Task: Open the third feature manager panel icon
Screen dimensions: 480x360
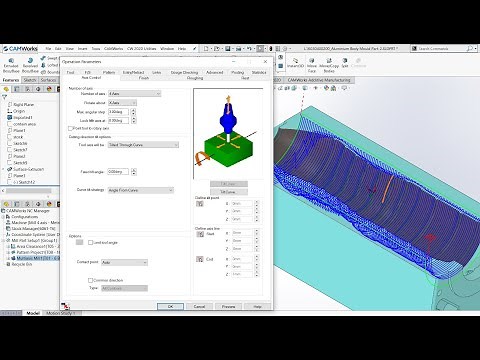Action: (x=27, y=89)
